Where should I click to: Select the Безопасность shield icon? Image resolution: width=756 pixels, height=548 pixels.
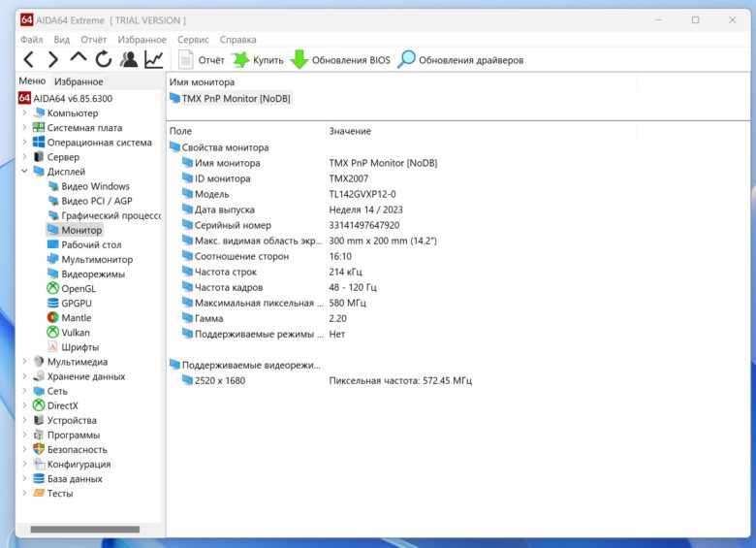(x=39, y=449)
